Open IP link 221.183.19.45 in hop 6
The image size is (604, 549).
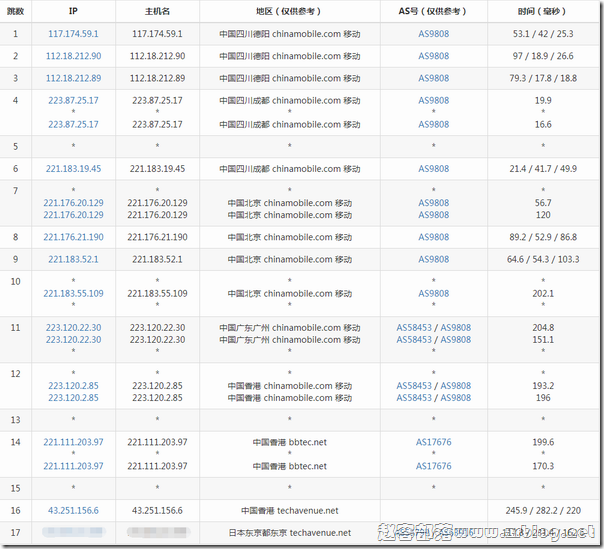[73, 169]
